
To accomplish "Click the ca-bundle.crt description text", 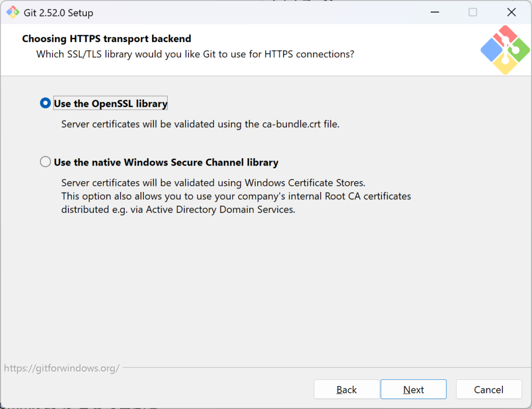I will click(200, 124).
